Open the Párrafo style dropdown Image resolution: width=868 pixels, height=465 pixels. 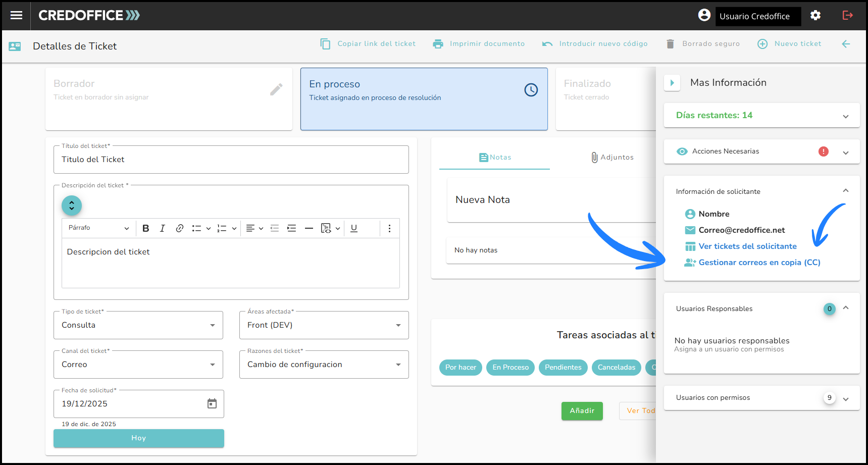(x=98, y=228)
